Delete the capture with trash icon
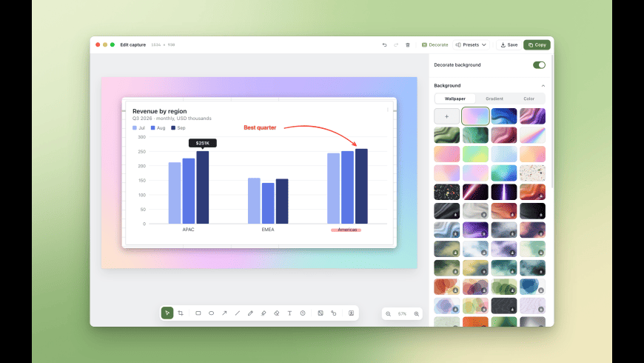Viewport: 644px width, 363px height. (x=408, y=44)
